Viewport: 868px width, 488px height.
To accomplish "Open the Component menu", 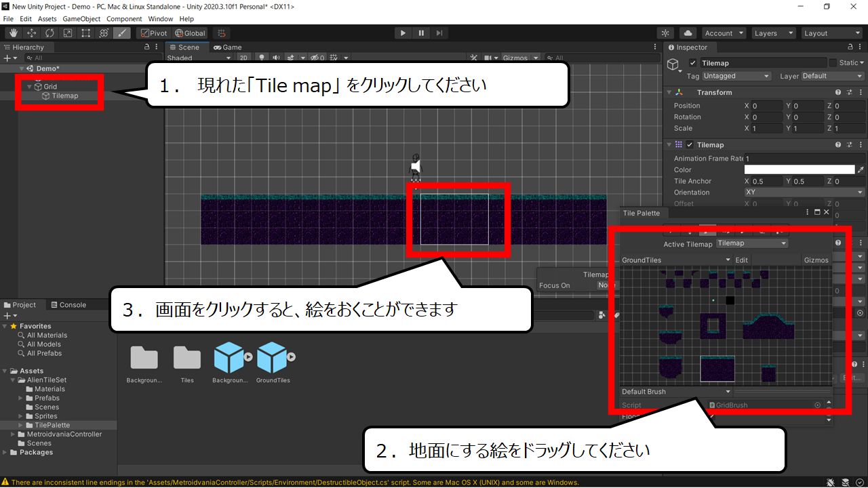I will click(124, 19).
